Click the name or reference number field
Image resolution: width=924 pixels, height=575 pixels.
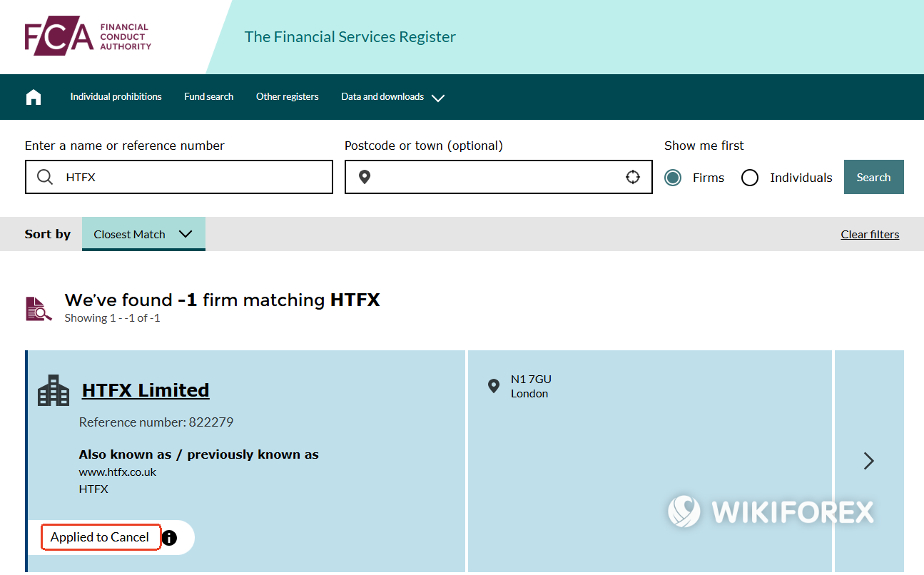coord(179,177)
